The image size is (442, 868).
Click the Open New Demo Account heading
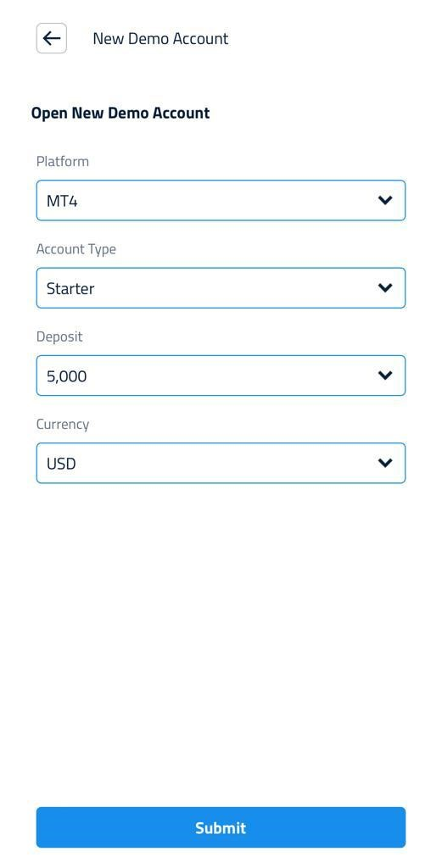[x=120, y=113]
